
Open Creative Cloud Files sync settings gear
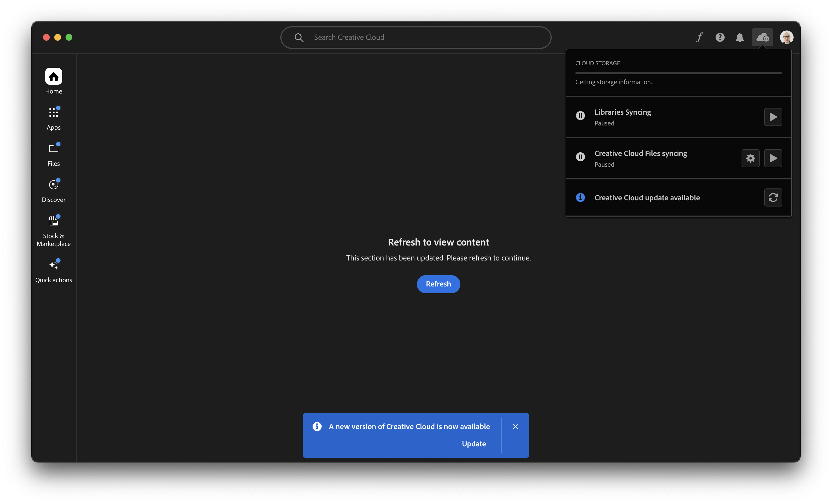[750, 158]
